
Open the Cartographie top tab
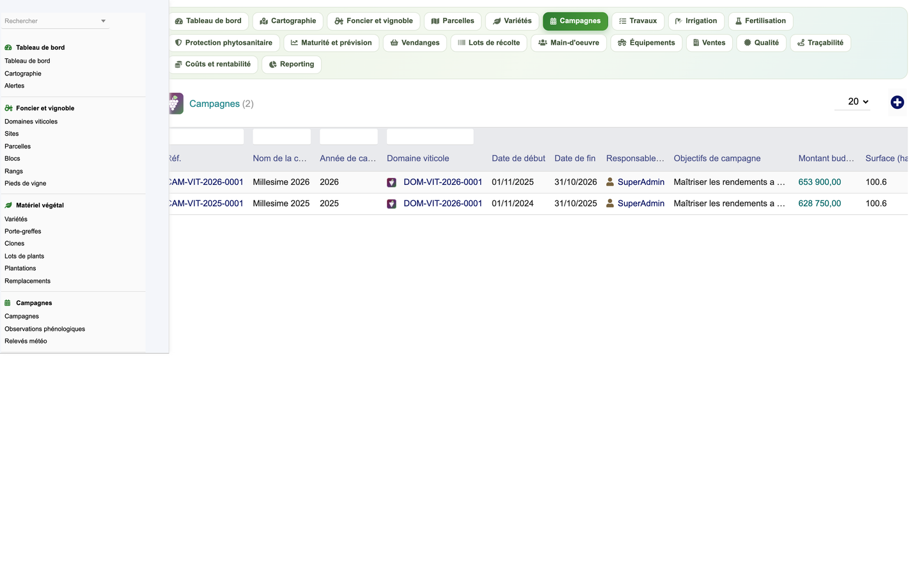[288, 21]
